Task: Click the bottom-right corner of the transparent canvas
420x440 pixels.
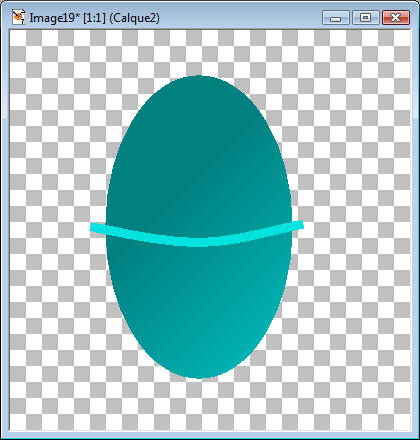Action: click(x=410, y=430)
